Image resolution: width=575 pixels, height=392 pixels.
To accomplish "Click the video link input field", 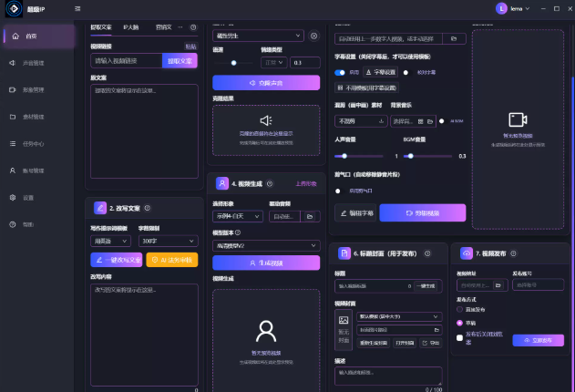I will tap(127, 61).
